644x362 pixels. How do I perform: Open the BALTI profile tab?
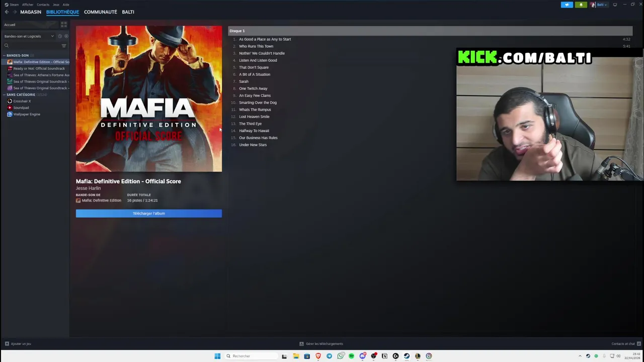(x=128, y=12)
